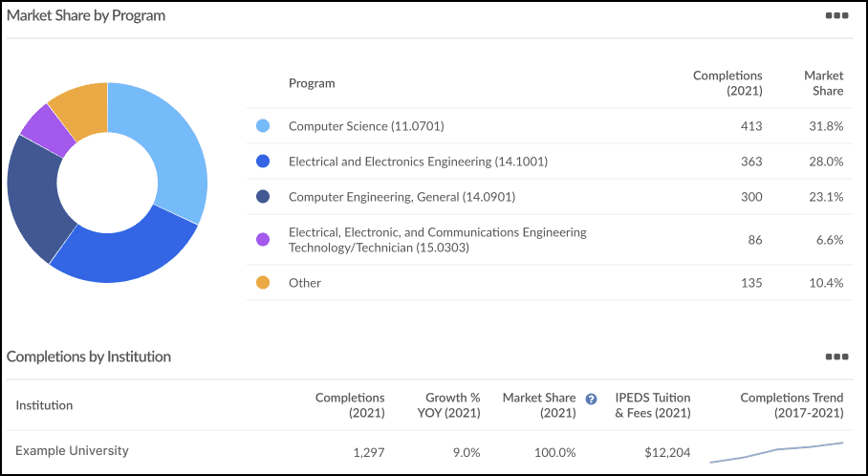Click the orange Other legend dot

(263, 283)
